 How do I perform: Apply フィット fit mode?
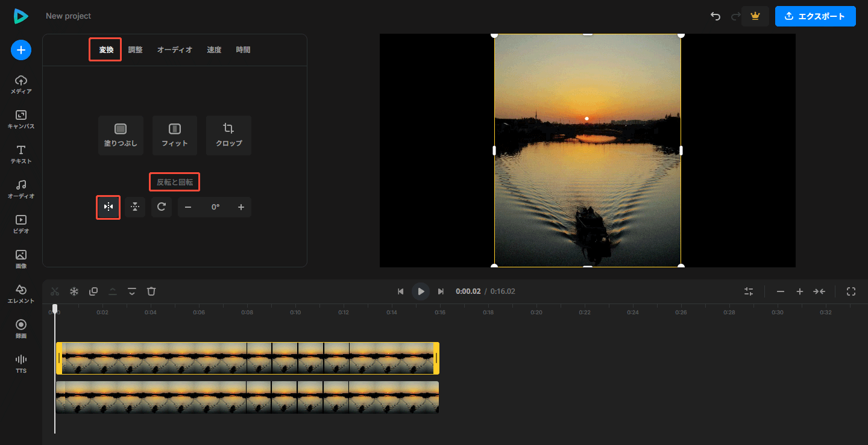[175, 135]
